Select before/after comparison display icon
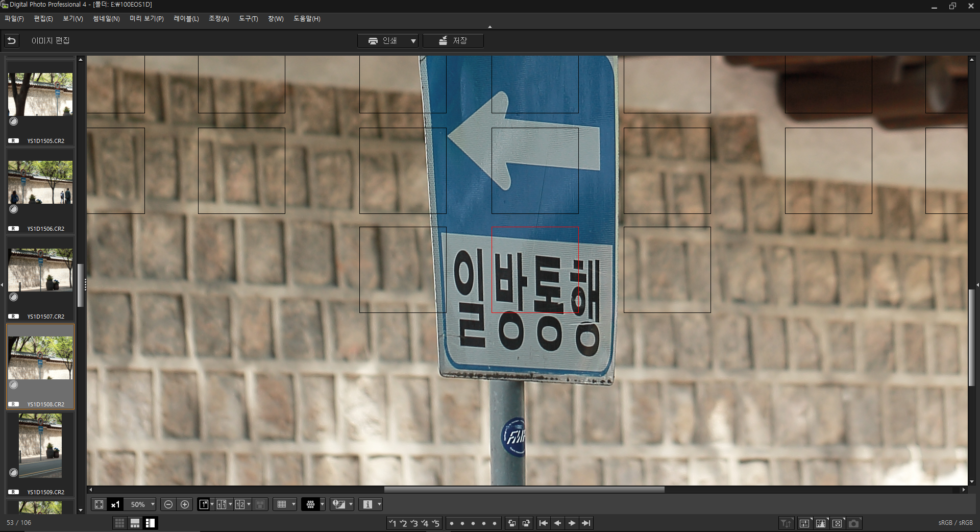 222,504
